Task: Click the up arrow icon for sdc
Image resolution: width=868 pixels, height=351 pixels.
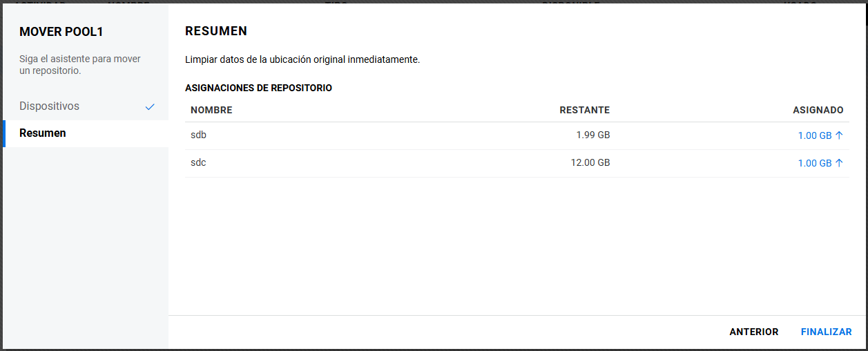Action: tap(839, 164)
